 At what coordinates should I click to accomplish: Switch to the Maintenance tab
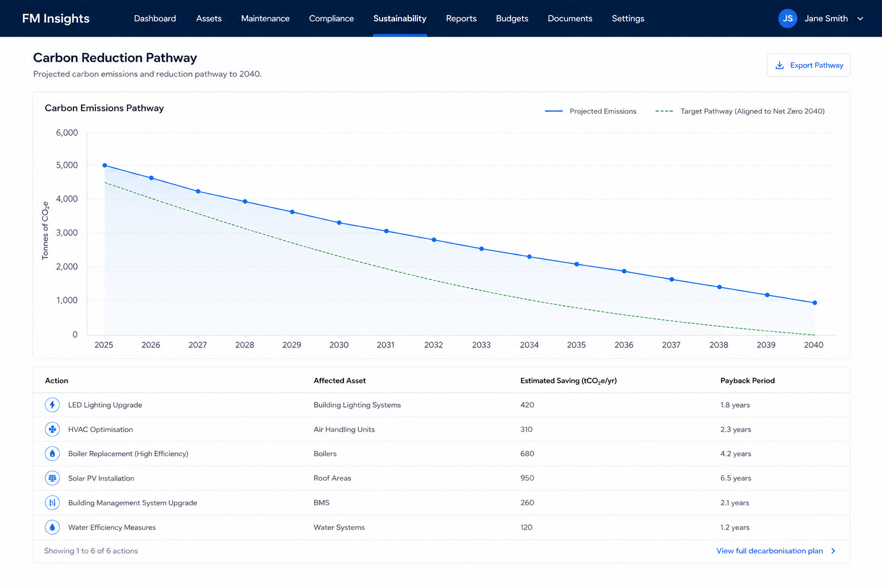265,18
